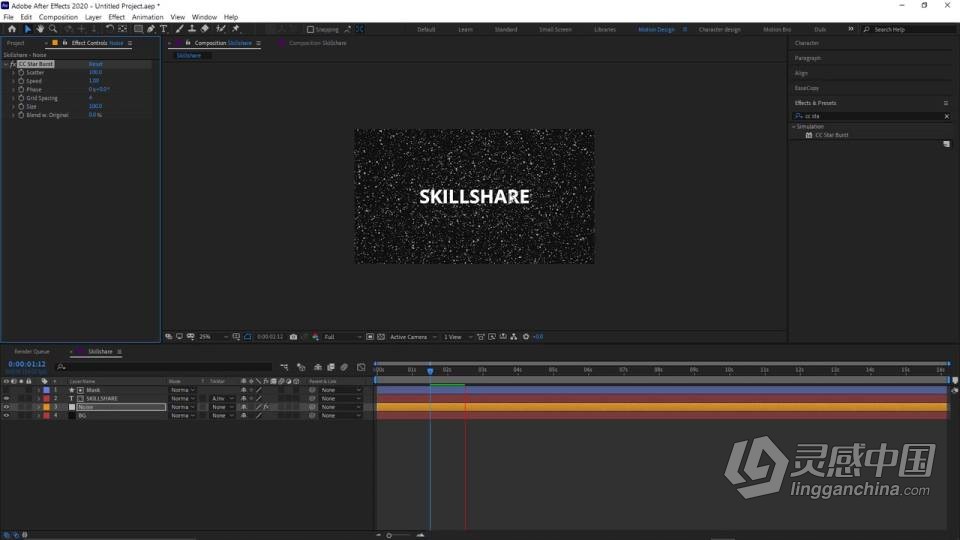Open the resolution Full dropdown
This screenshot has height=540, width=960.
[342, 337]
